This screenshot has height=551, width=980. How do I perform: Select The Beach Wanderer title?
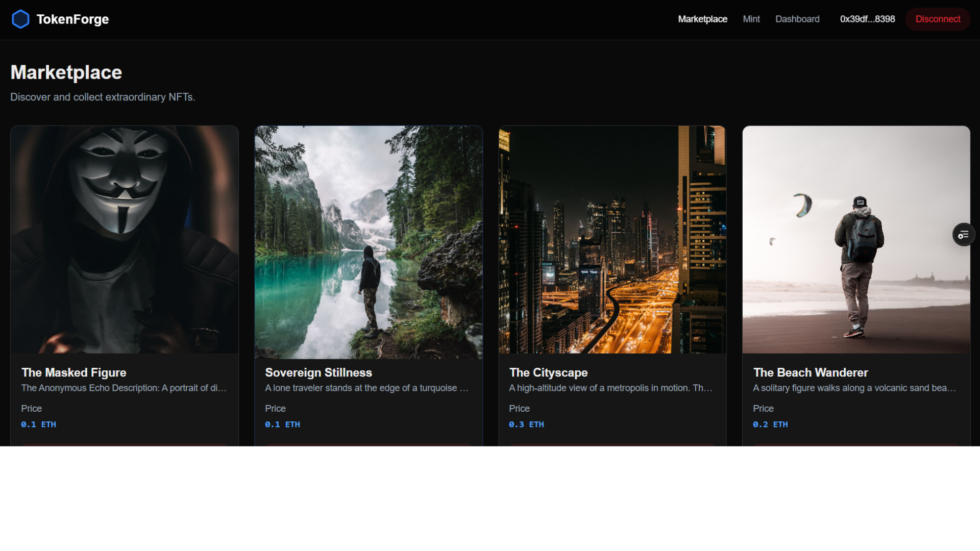[811, 372]
